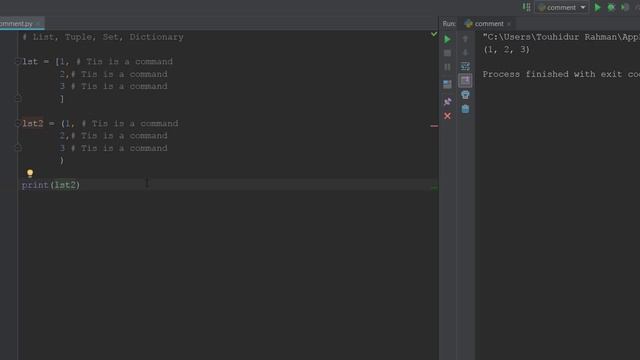The height and width of the screenshot is (360, 640).
Task: Click '2,# Tis is a command' in lst
Action: pos(114,74)
